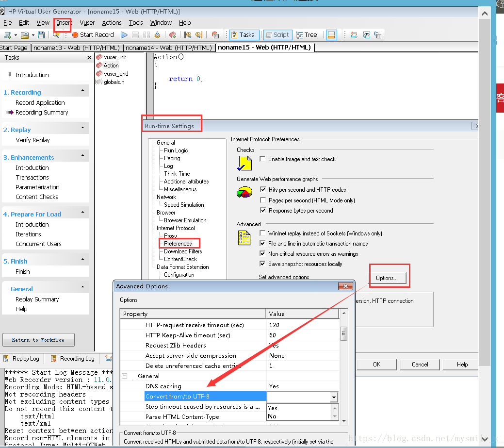Image resolution: width=504 pixels, height=448 pixels.
Task: Click the last toolbar windows icon
Action: click(x=378, y=35)
